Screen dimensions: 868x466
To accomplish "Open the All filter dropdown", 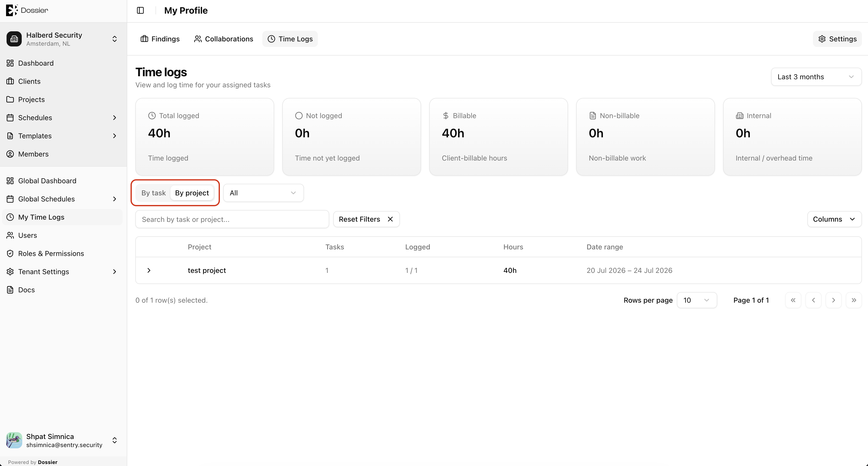I will (x=263, y=193).
